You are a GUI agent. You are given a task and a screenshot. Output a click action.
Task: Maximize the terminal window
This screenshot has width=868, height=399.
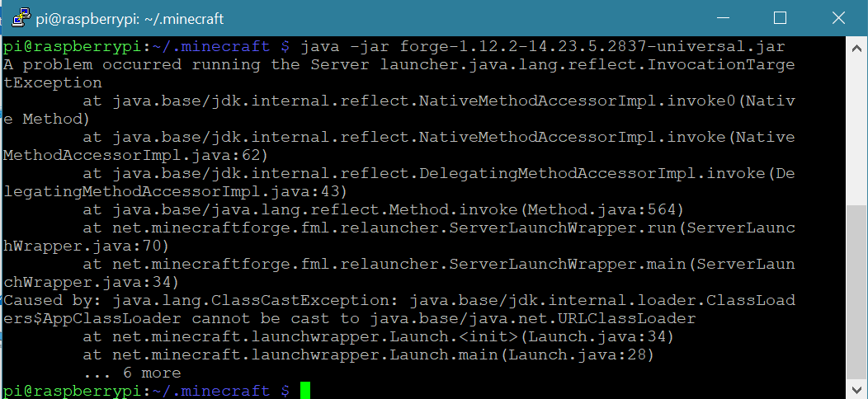coord(780,18)
